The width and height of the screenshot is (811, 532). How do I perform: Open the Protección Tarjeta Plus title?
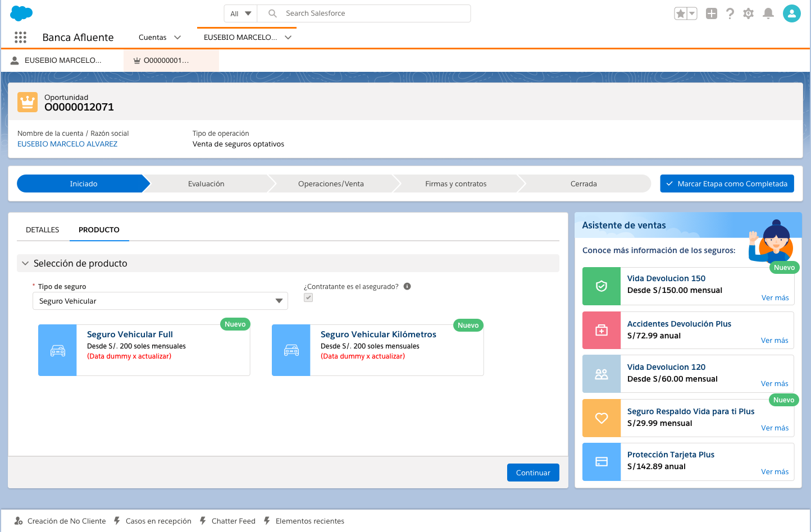point(671,455)
